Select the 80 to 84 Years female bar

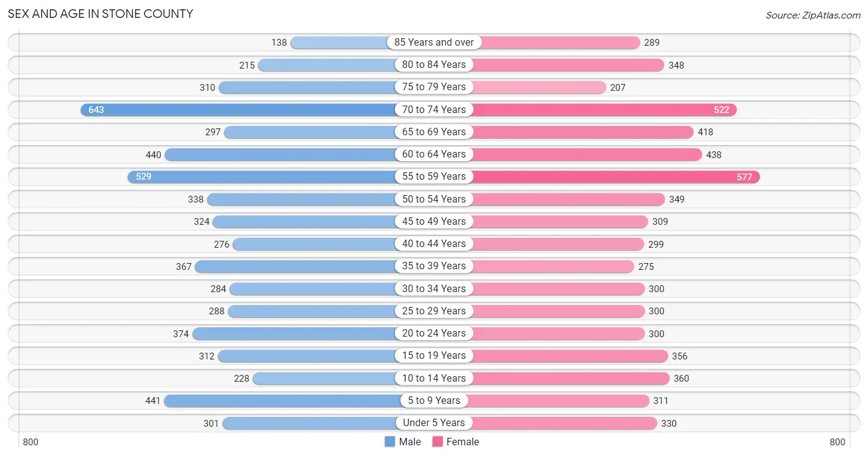pyautogui.click(x=549, y=65)
